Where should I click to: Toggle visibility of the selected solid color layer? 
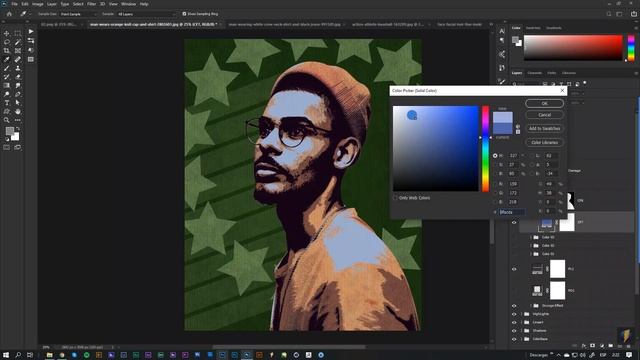[514, 222]
